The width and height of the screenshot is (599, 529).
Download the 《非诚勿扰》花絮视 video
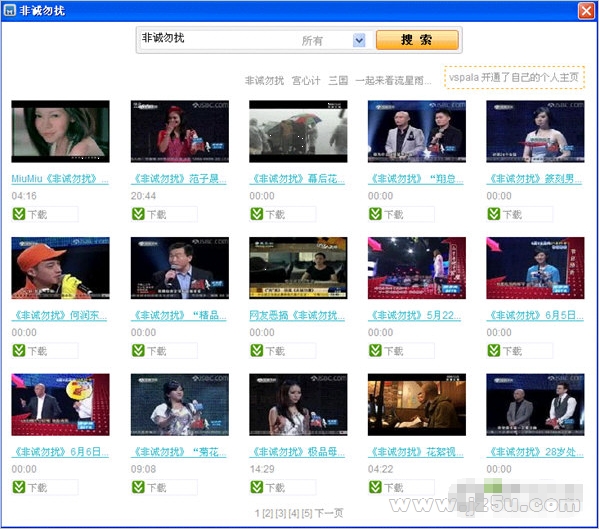pyautogui.click(x=401, y=487)
